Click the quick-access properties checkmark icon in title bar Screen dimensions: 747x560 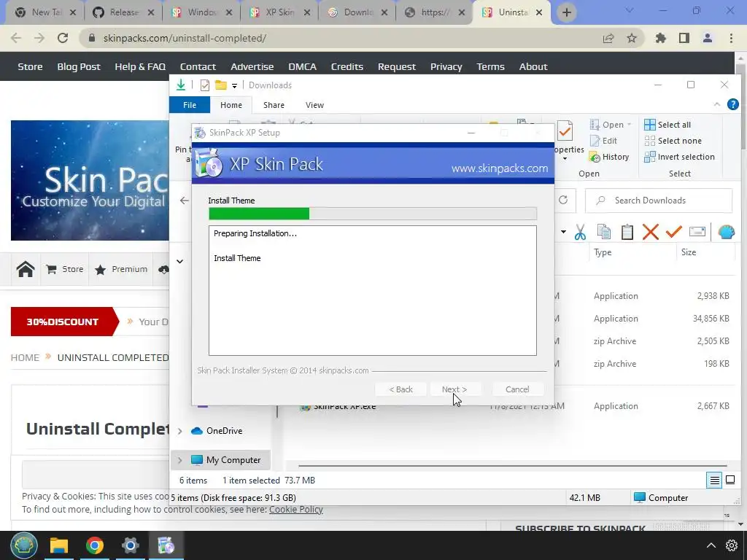[x=205, y=85]
